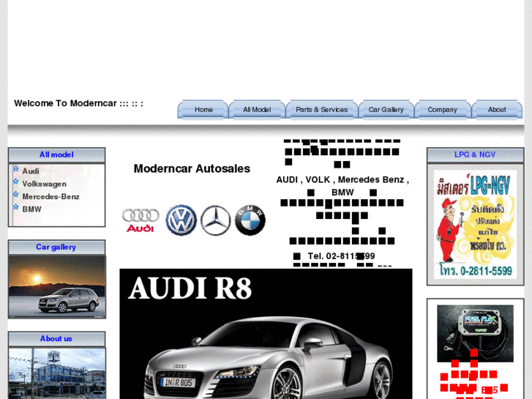532x399 pixels.
Task: Open the Parts & Services tab
Action: click(321, 110)
